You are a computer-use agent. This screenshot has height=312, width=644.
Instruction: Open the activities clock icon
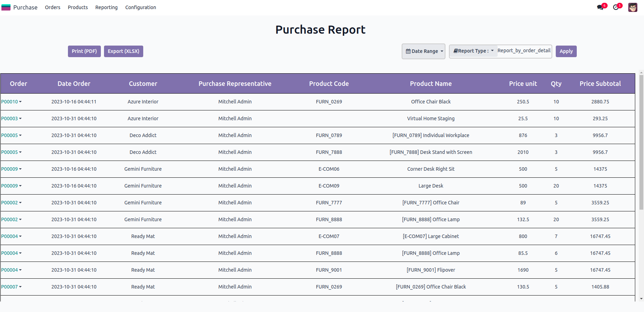pyautogui.click(x=616, y=7)
